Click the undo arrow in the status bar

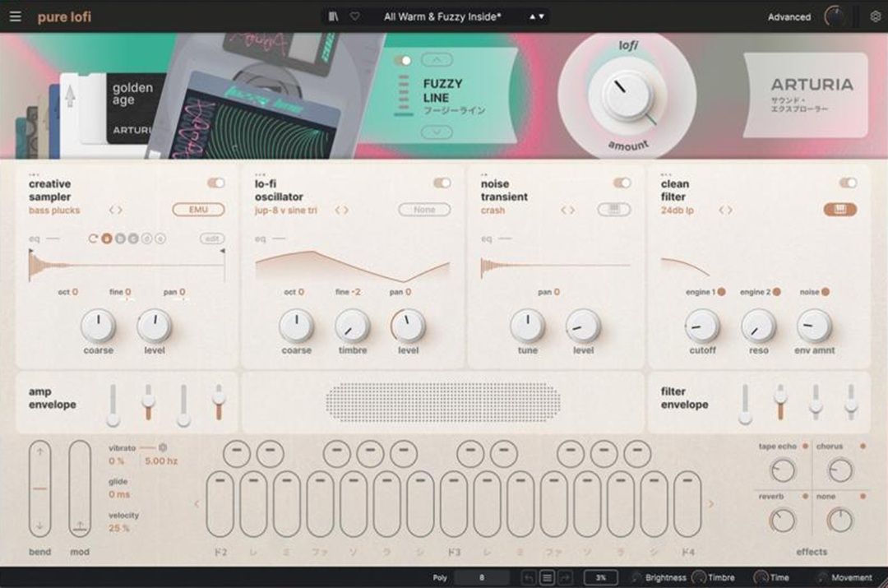[529, 577]
